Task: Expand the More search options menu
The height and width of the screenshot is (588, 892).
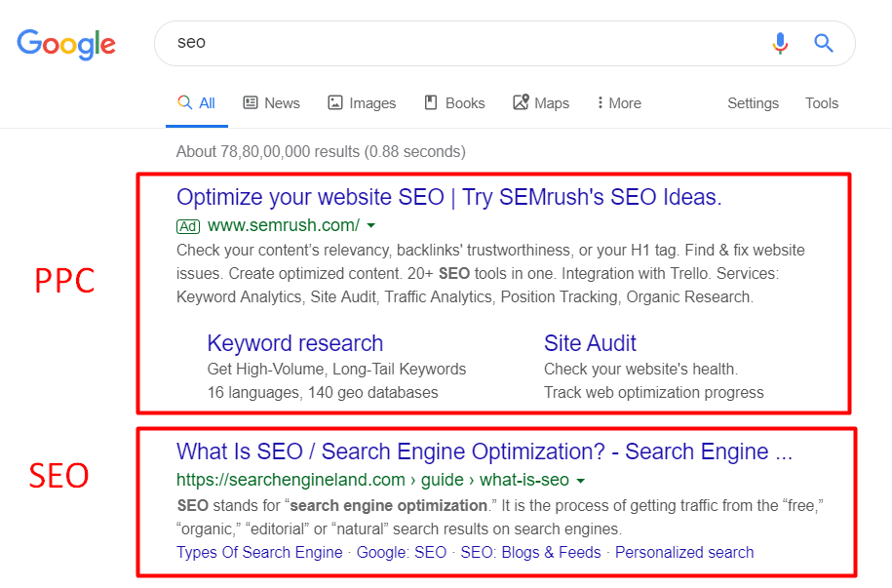Action: click(x=619, y=103)
